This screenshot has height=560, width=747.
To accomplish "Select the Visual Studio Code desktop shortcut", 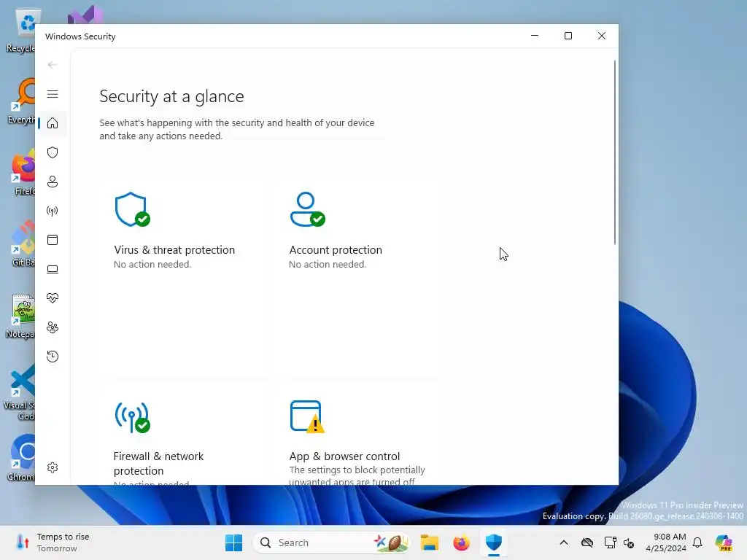I will [20, 392].
